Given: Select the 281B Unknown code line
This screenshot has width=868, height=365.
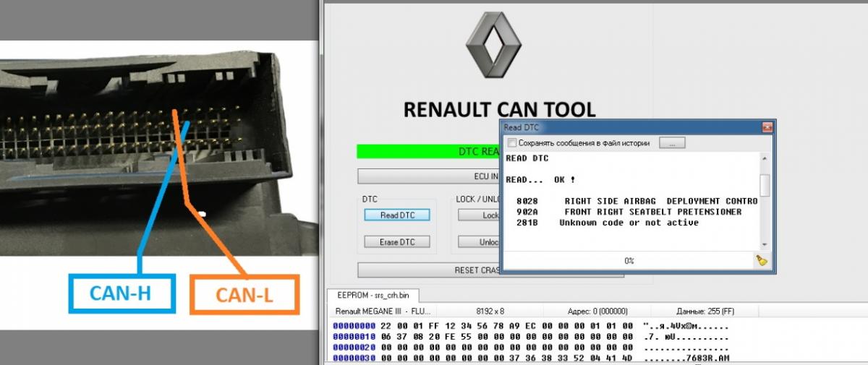Looking at the screenshot, I should point(608,223).
